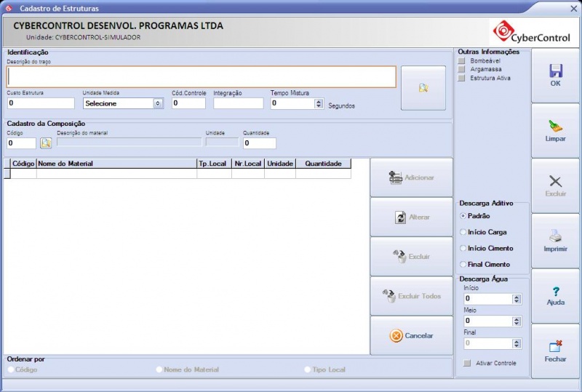
Task: Close the Cadastro de Estruturas window
Action: coord(573,9)
